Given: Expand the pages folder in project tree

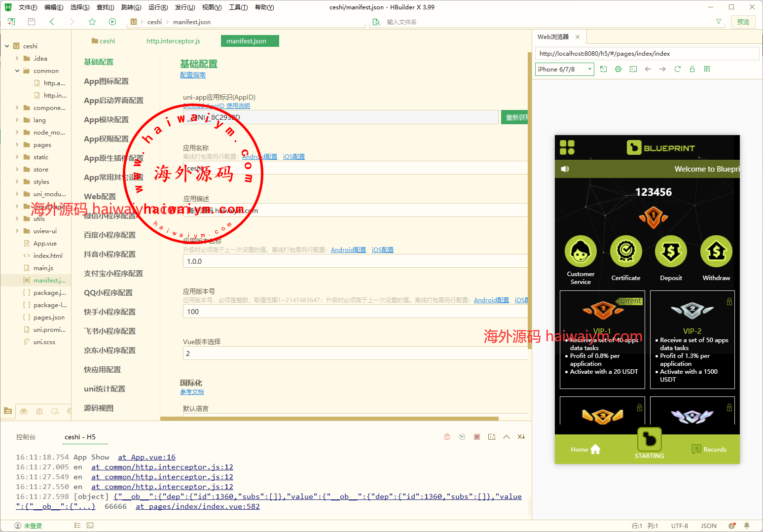Looking at the screenshot, I should (17, 145).
